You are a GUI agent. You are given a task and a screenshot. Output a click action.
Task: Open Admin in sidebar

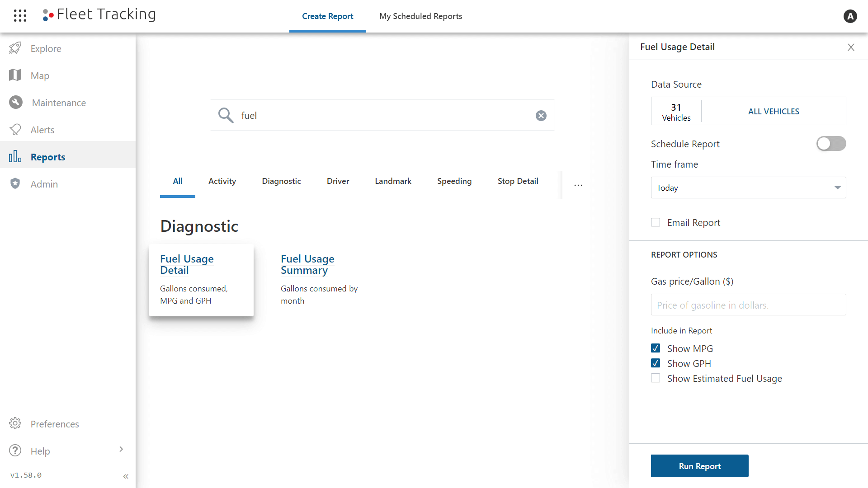click(68, 184)
